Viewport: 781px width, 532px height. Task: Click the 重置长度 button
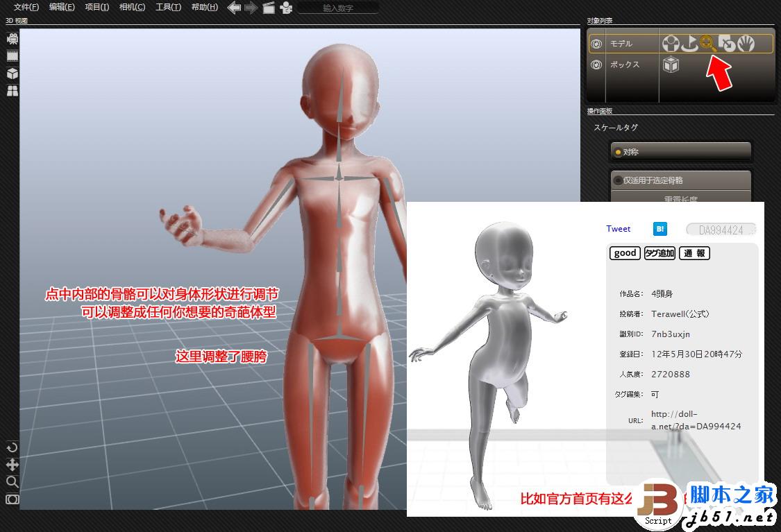click(680, 198)
